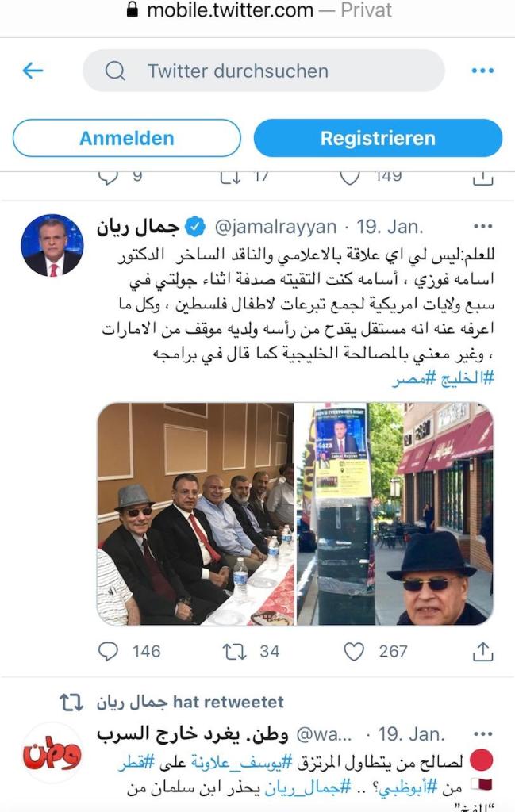
Task: Share the jamalrayyan tweet via share icon
Action: coord(482,651)
